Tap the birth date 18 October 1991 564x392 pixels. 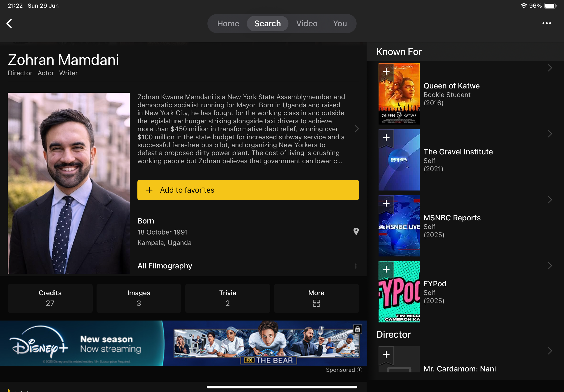[x=163, y=232]
